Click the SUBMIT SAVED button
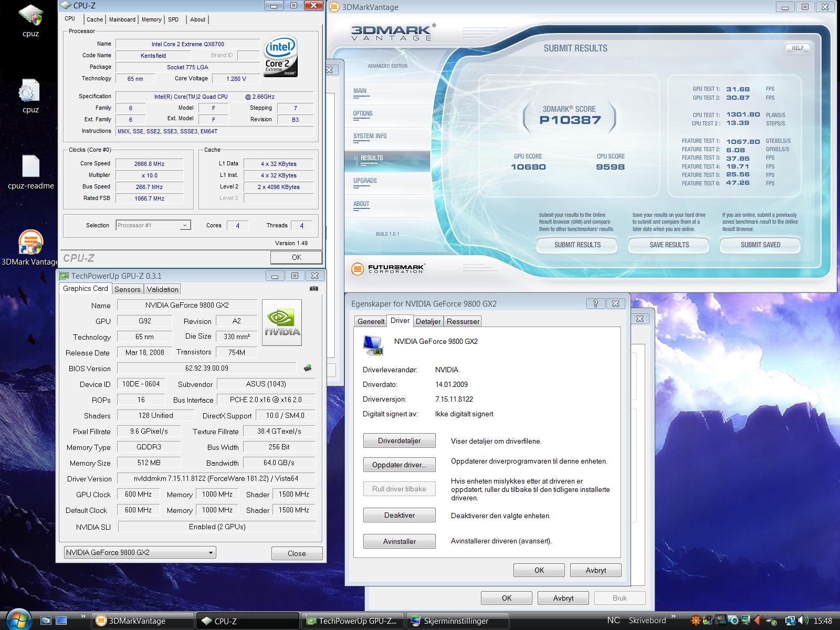Screen dimensions: 840x630 click(x=760, y=245)
